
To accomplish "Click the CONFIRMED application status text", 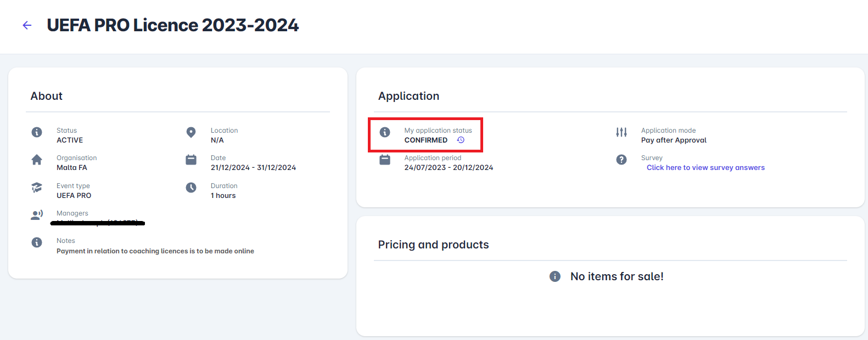I will click(x=426, y=140).
